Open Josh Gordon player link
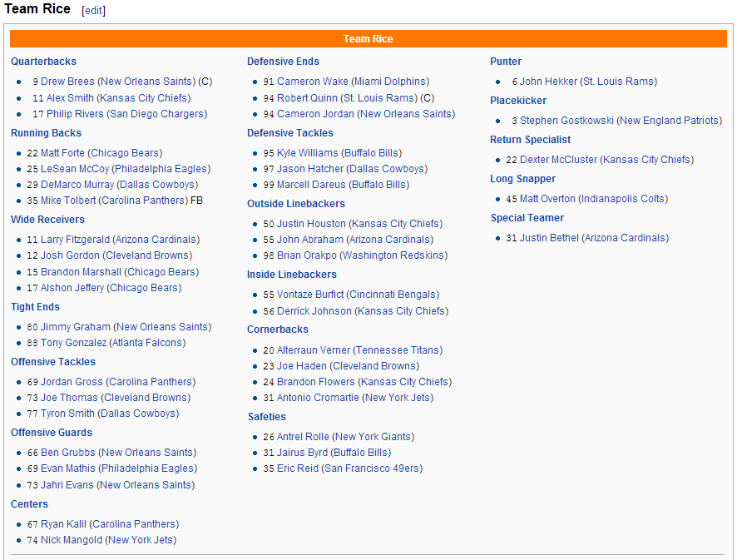Viewport: 737px width, 560px height. point(70,255)
